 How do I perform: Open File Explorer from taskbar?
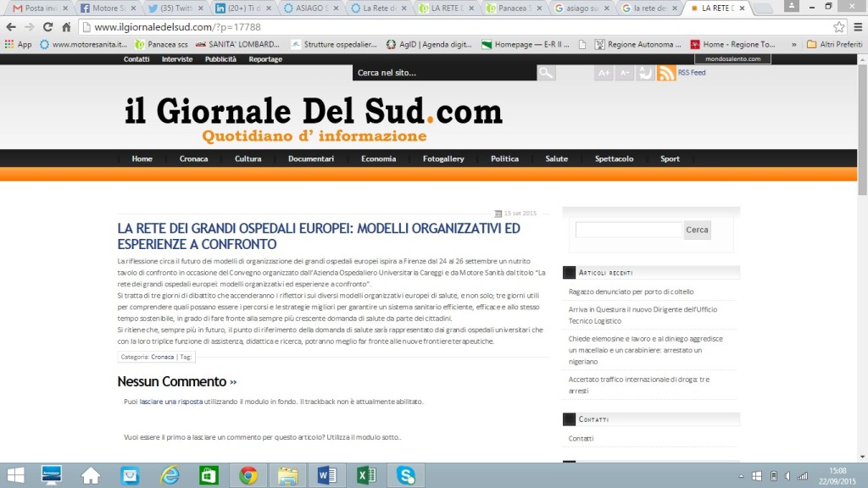pos(287,475)
